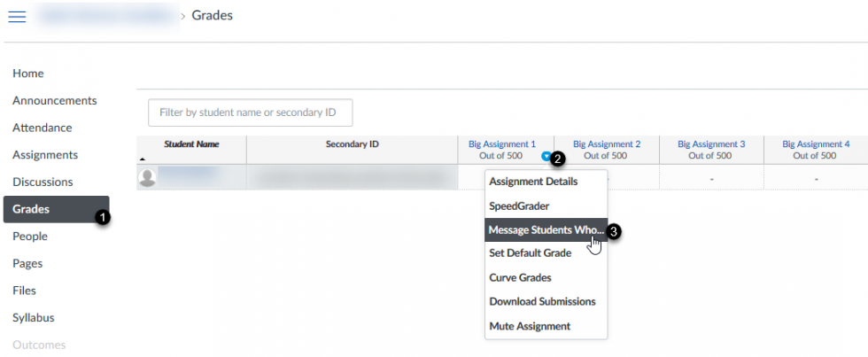The width and height of the screenshot is (868, 357).
Task: Go to Pages in sidebar
Action: click(27, 263)
